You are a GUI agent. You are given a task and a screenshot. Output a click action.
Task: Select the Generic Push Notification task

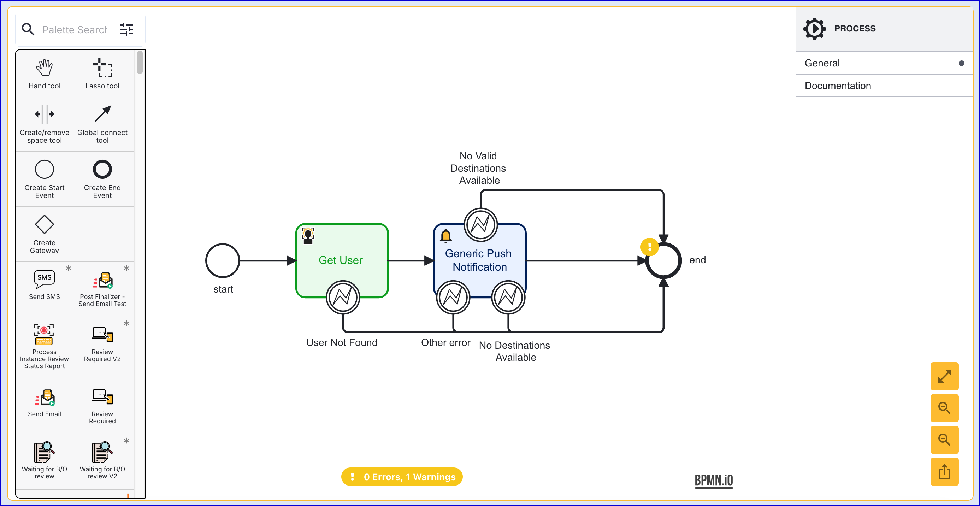(x=479, y=260)
